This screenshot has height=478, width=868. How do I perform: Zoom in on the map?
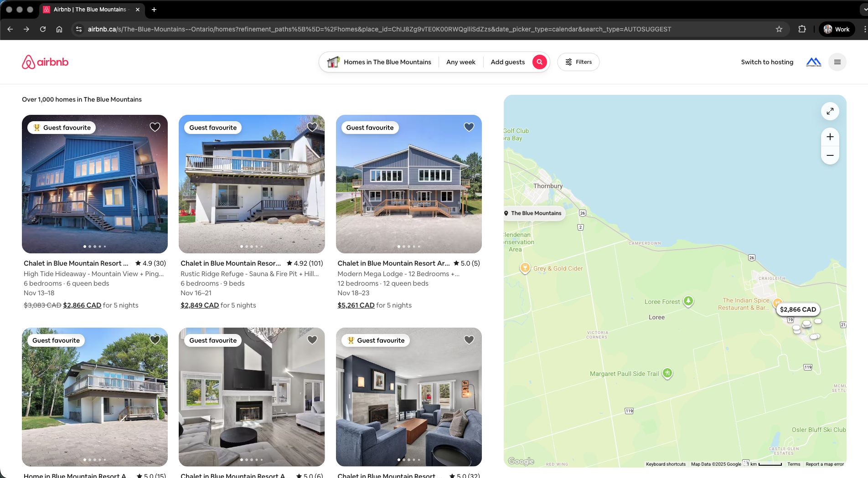(830, 137)
